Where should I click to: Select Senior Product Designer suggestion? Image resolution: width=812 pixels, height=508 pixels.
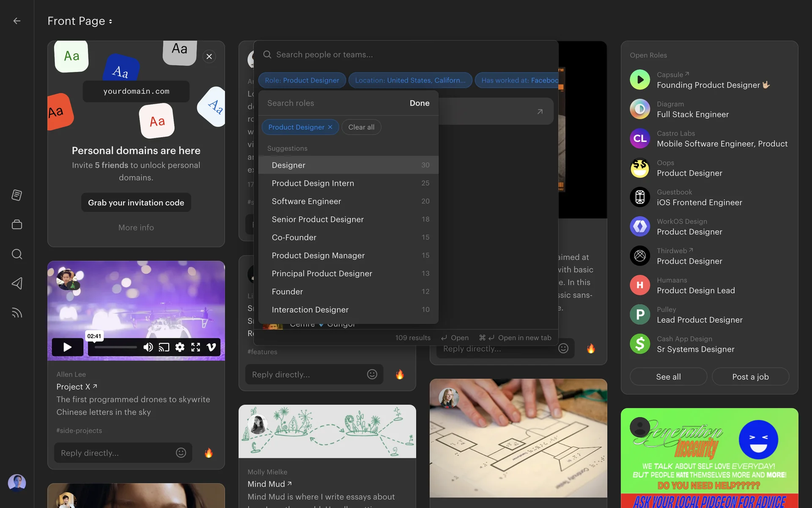318,219
